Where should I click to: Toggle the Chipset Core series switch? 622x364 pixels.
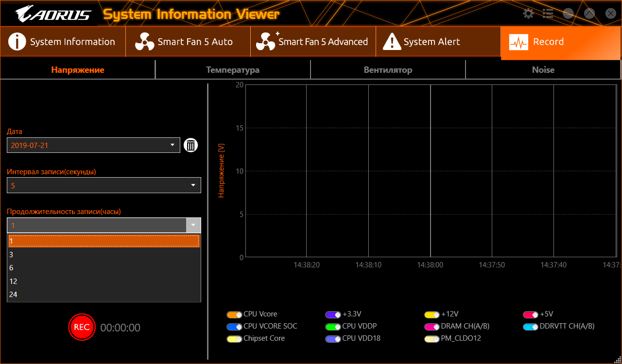[234, 339]
